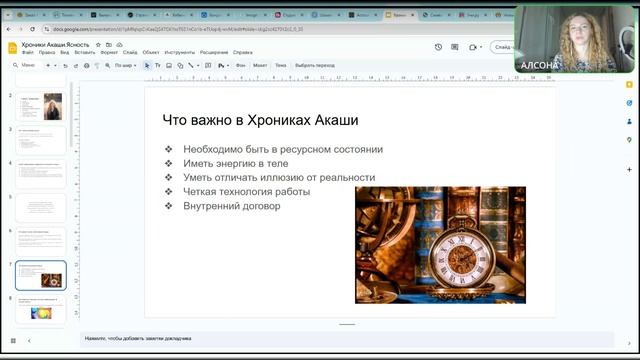Click the docs.google.com address bar
The height and width of the screenshot is (360, 640).
coord(278,29)
